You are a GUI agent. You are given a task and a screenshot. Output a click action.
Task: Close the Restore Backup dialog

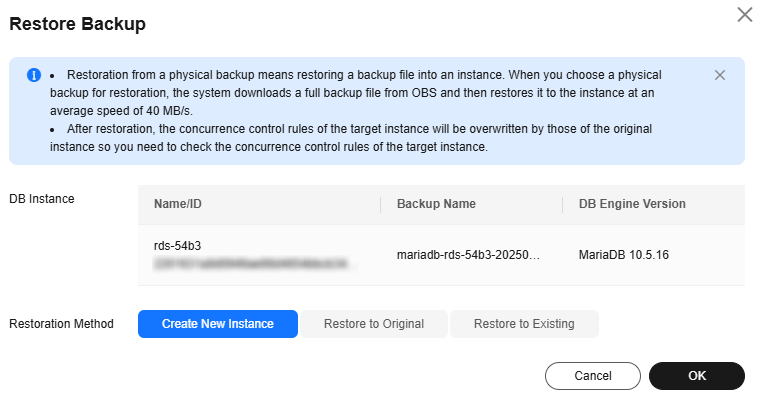pos(745,15)
